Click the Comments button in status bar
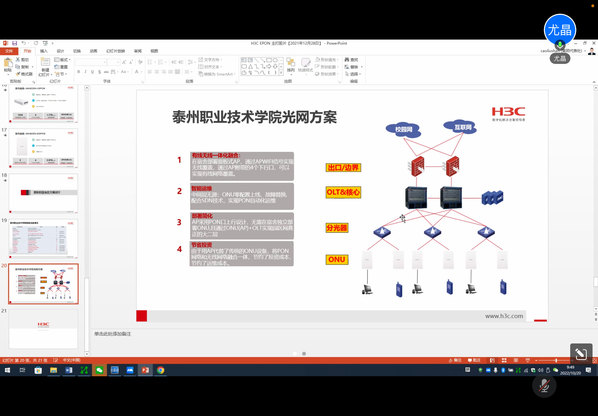This screenshot has height=416, width=598. coord(474,360)
